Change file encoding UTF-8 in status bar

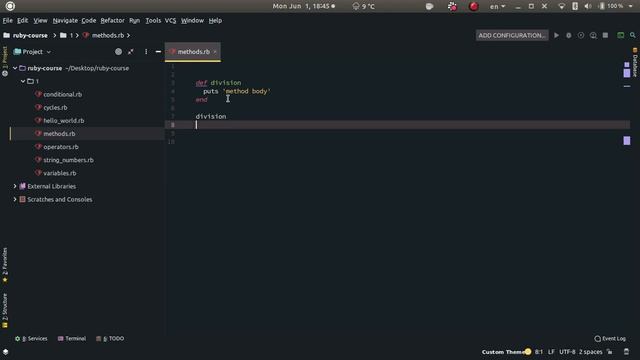(567, 352)
